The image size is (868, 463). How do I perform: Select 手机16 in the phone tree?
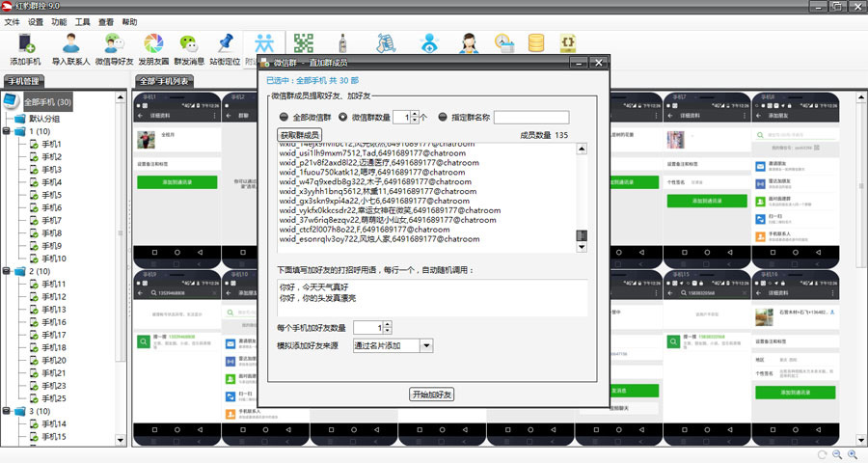pos(54,322)
